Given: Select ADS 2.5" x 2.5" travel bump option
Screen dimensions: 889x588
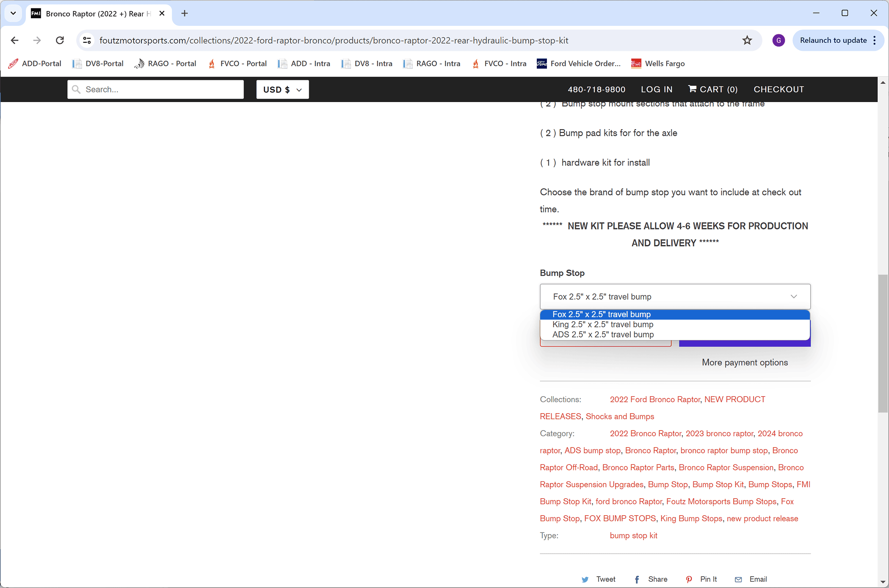Looking at the screenshot, I should coord(675,335).
